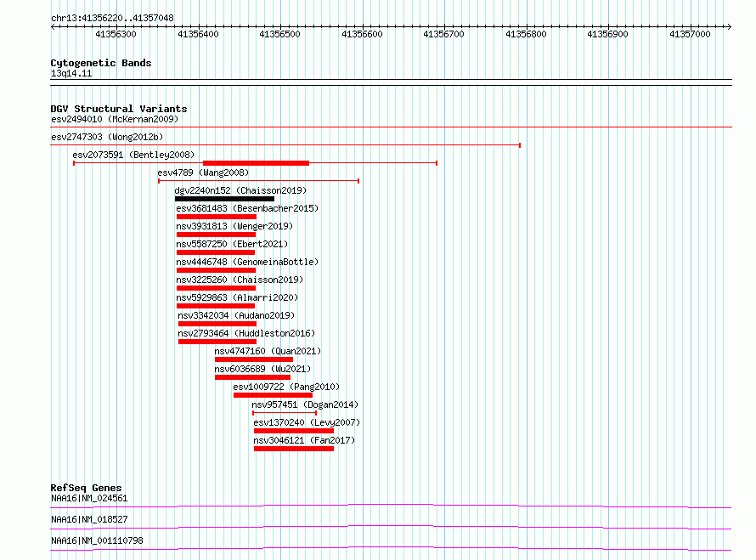Open the nsv4747160 (Quan2021) label
The height and width of the screenshot is (560, 756).
(268, 351)
